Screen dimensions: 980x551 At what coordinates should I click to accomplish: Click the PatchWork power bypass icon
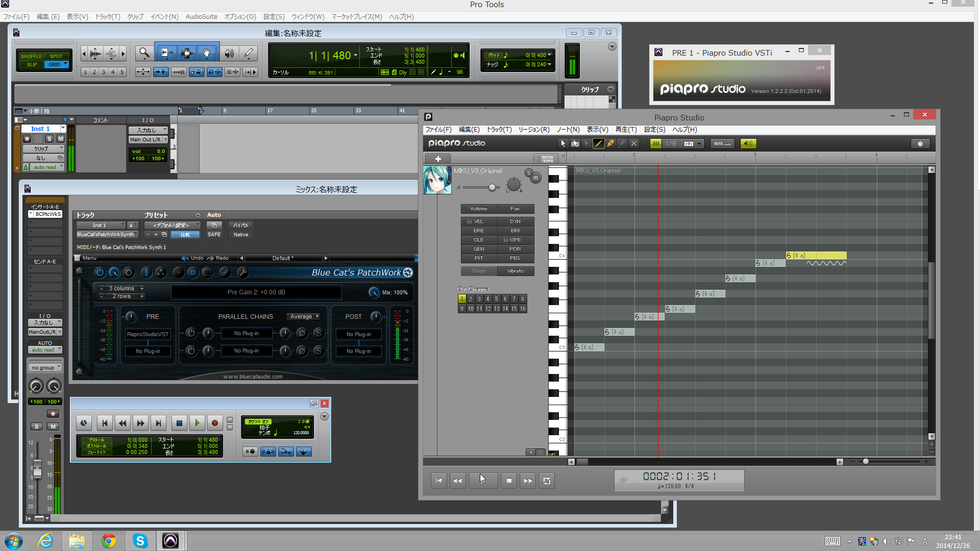[x=100, y=272]
